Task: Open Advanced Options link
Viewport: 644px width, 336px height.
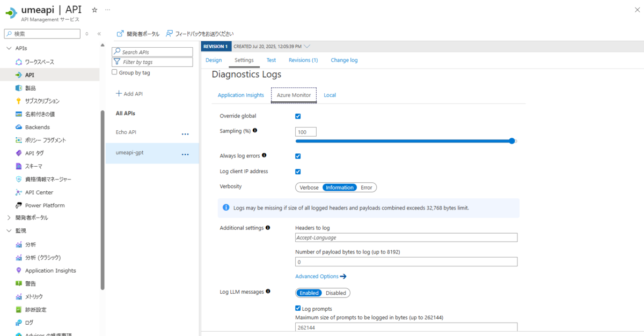Action: pyautogui.click(x=321, y=277)
